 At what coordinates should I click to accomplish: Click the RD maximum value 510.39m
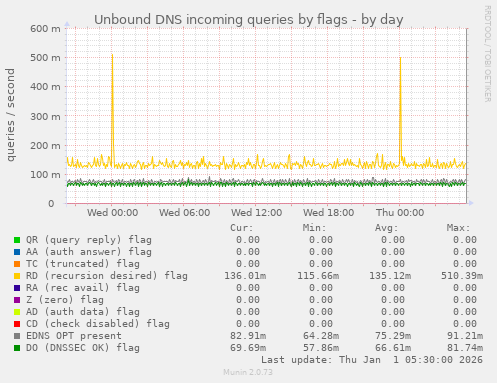tap(462, 276)
